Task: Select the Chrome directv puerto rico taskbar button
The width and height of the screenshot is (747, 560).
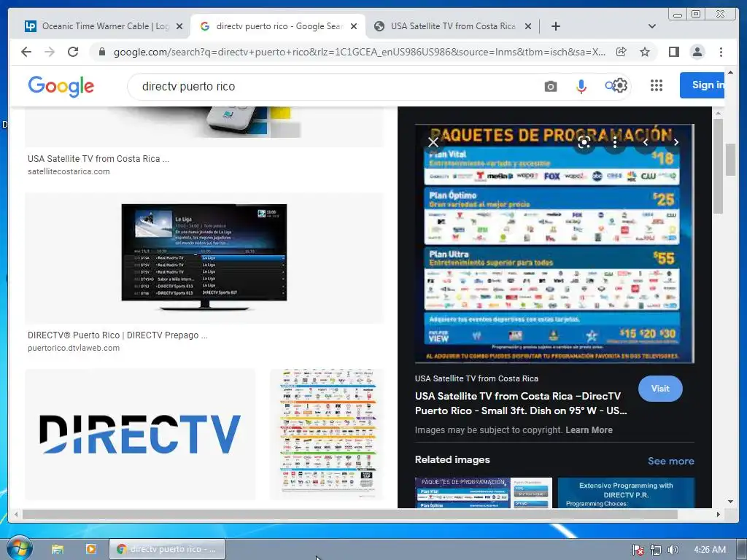Action: click(167, 549)
